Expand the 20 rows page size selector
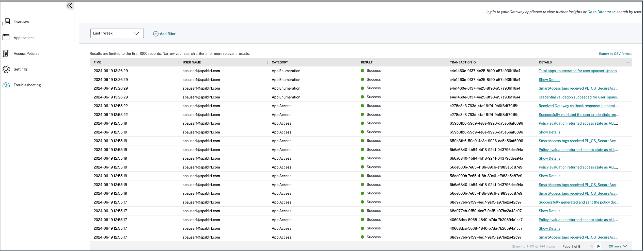 point(618,246)
